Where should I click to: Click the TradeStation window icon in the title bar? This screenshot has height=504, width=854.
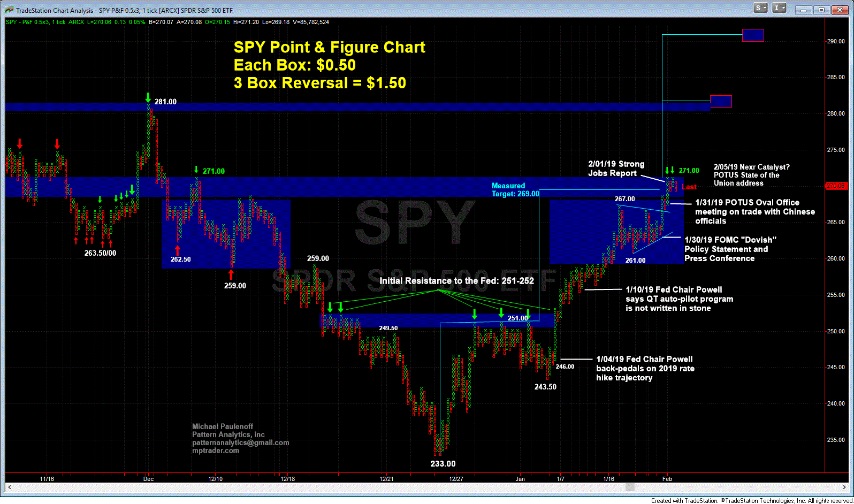click(9, 10)
